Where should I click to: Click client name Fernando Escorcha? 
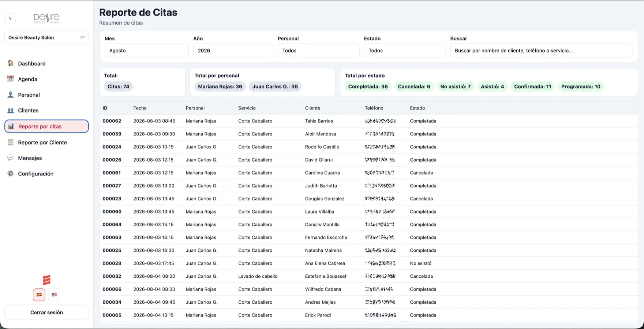pyautogui.click(x=326, y=237)
